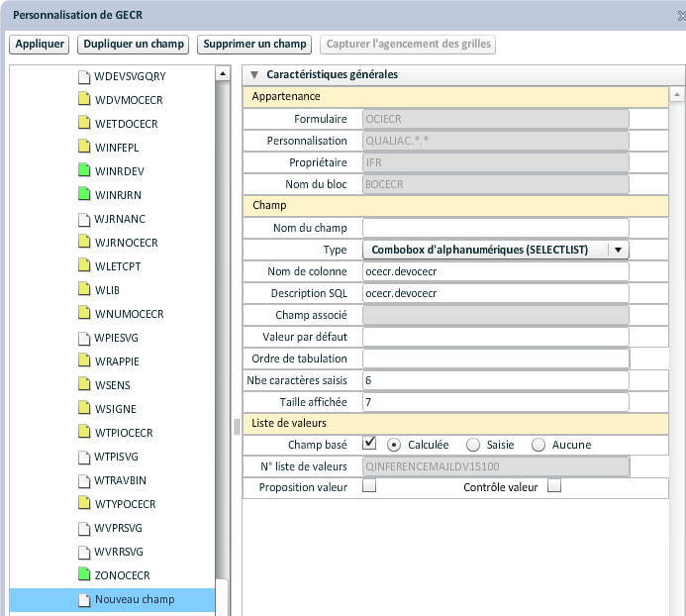Viewport: 686px width, 616px height.
Task: Click the page icon beside Nouveau champ
Action: [84, 599]
